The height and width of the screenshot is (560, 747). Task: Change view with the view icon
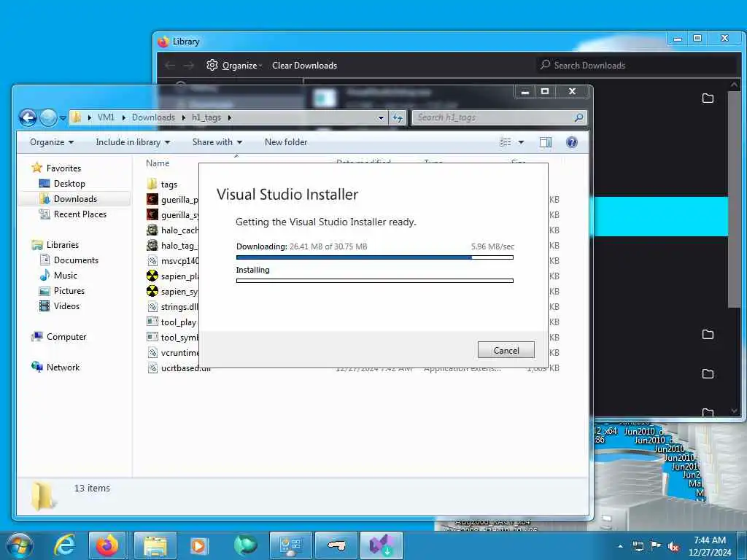(x=505, y=142)
